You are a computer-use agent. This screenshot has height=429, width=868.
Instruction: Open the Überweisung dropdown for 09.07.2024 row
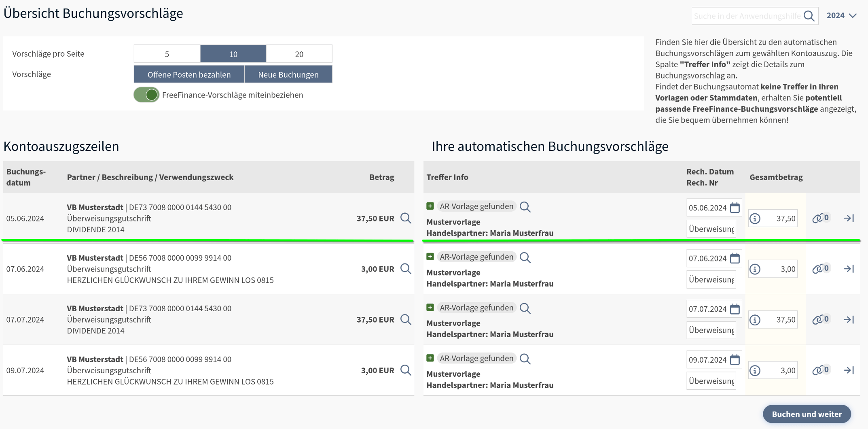point(711,380)
